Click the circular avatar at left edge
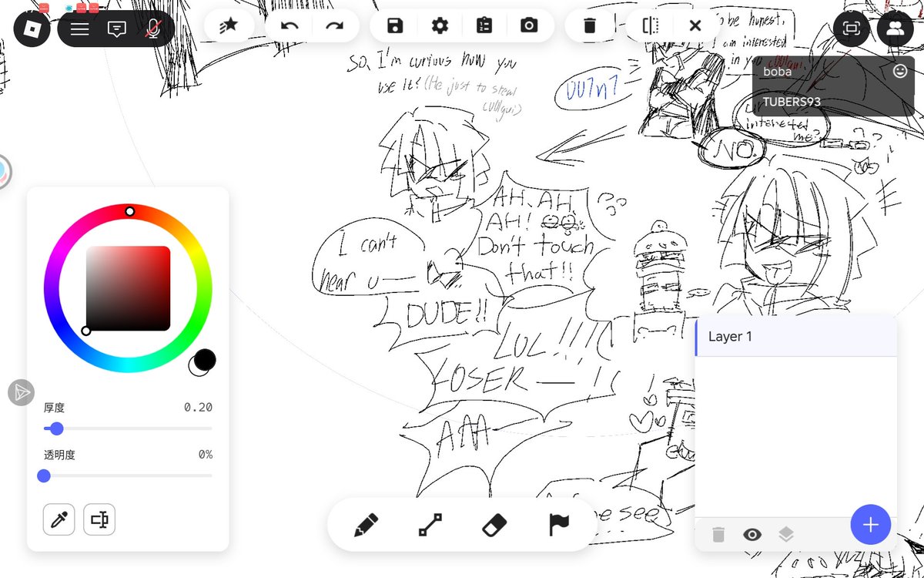The height and width of the screenshot is (578, 924). tap(3, 171)
